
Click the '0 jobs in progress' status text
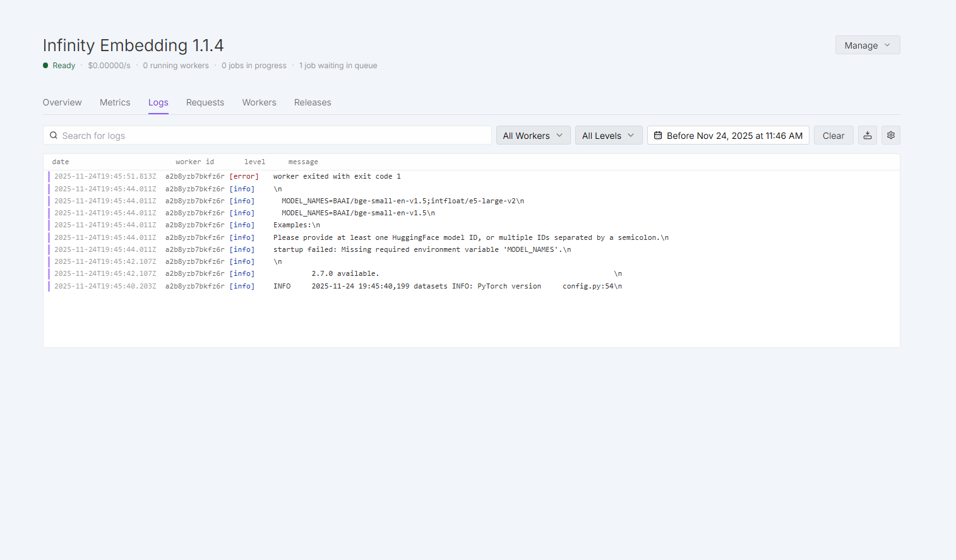tap(254, 66)
